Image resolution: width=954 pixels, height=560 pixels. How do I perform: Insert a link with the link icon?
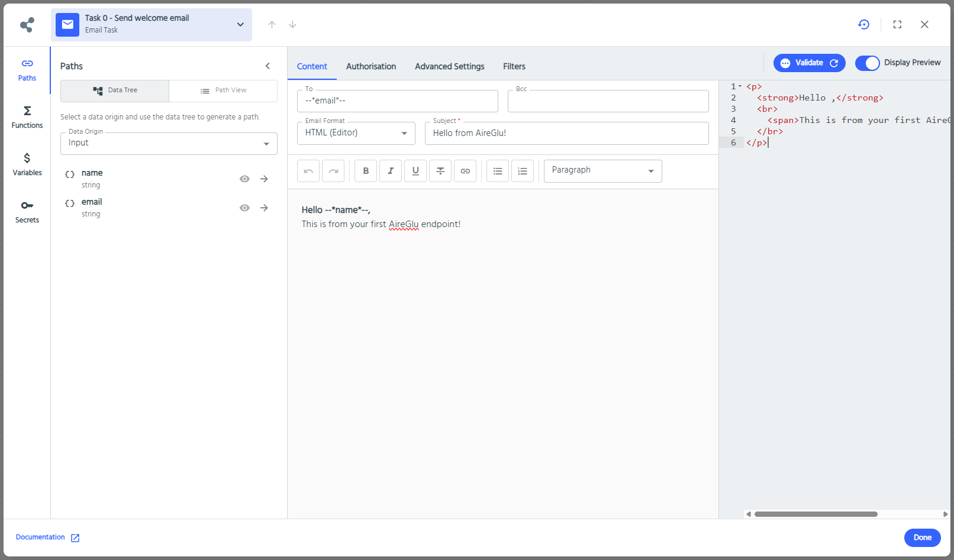tap(465, 171)
